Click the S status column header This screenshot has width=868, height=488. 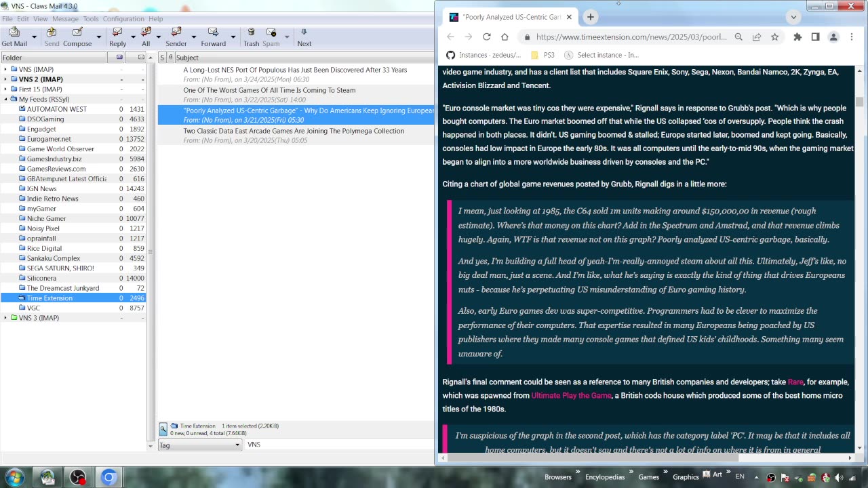pos(162,58)
